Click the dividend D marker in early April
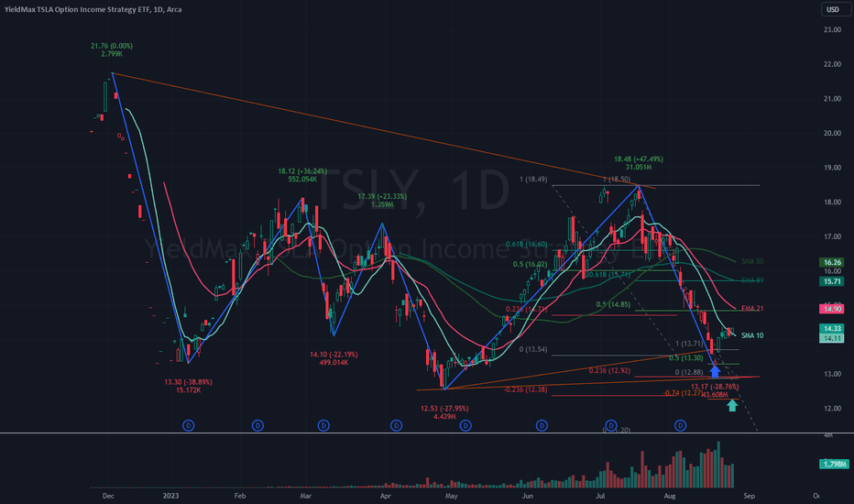This screenshot has height=504, width=854. (397, 425)
